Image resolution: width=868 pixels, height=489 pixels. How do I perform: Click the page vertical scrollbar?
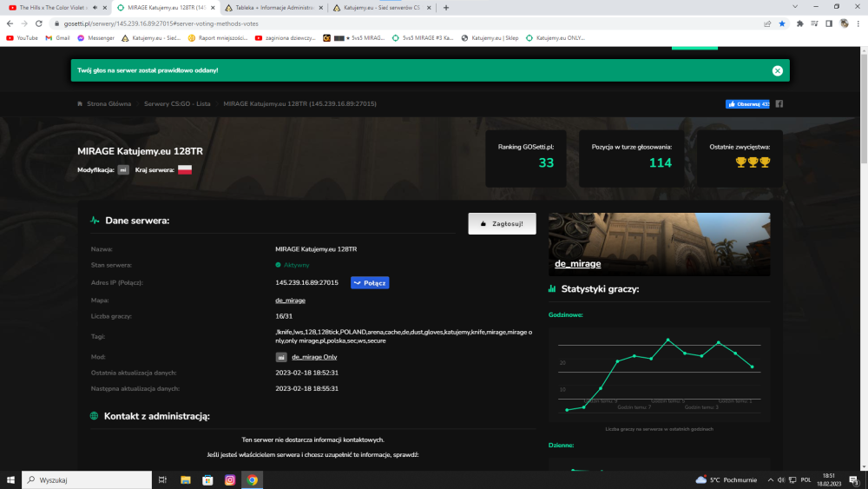coord(864,109)
